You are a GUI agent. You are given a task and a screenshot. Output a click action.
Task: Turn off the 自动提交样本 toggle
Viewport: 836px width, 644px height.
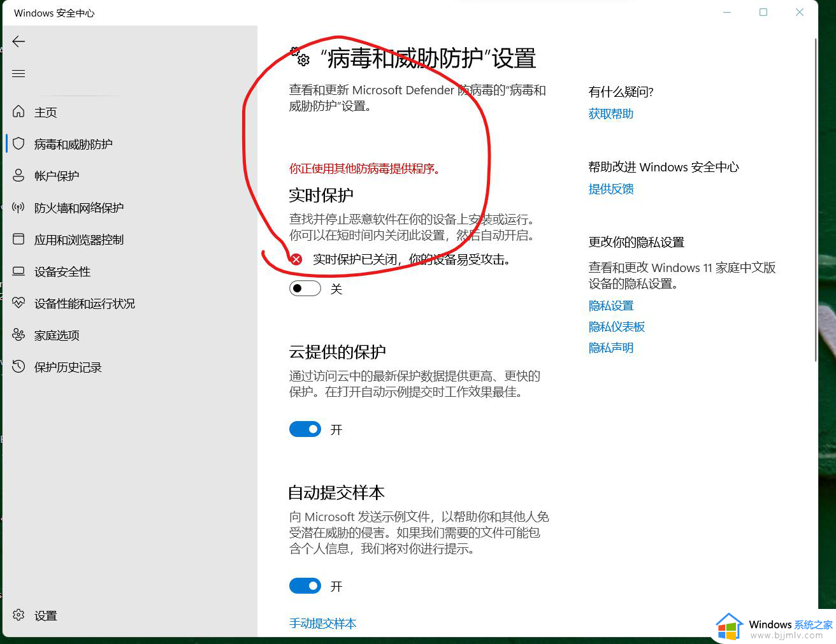point(305,586)
